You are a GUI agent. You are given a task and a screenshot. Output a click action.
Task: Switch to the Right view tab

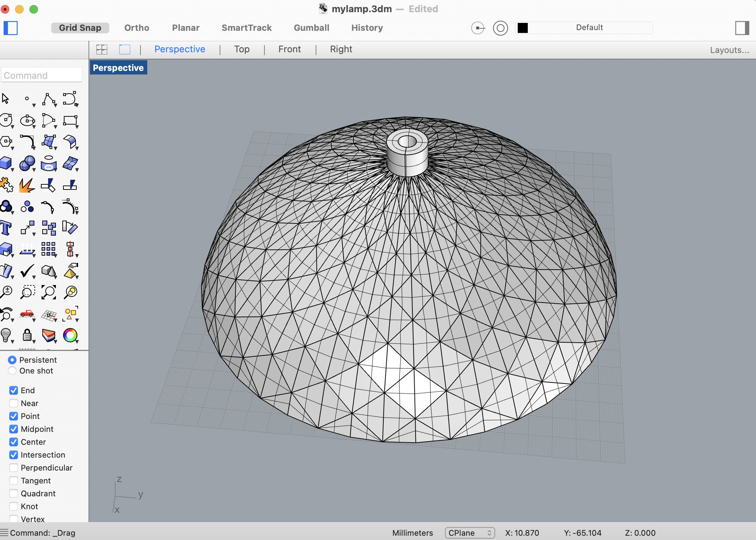[x=341, y=49]
